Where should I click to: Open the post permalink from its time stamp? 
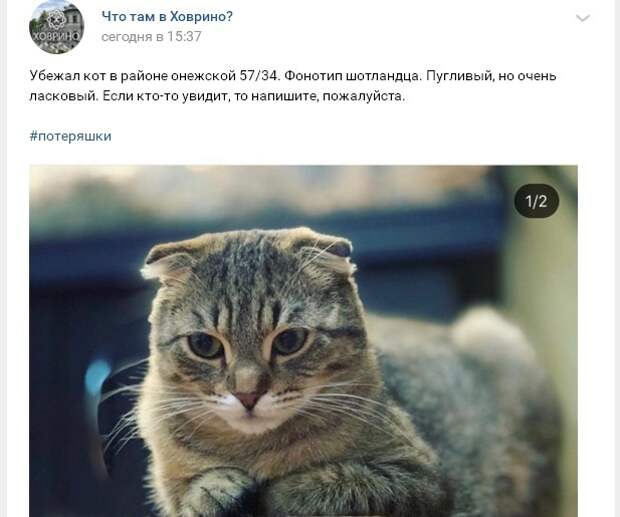coord(151,37)
